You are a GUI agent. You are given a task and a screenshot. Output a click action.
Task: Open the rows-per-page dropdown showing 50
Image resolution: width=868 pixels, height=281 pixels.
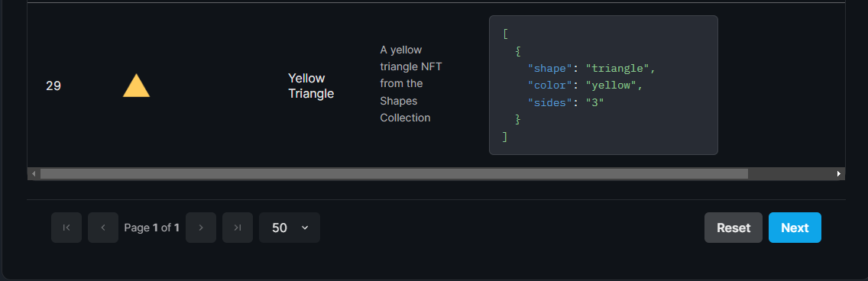(290, 228)
